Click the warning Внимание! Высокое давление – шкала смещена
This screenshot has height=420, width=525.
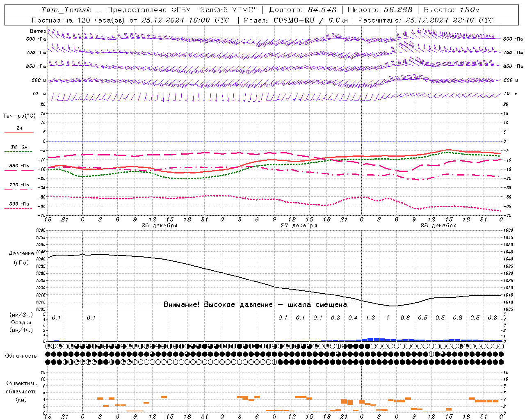tap(256, 305)
